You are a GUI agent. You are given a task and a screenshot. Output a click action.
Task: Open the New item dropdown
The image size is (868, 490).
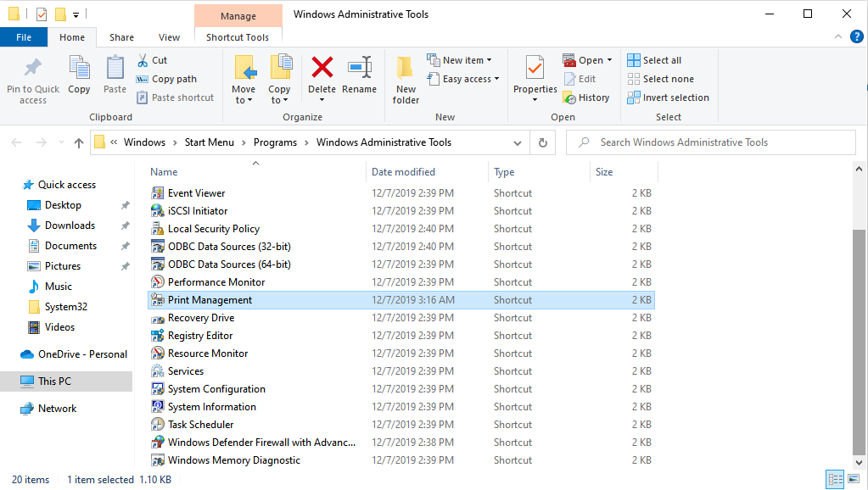(x=490, y=60)
